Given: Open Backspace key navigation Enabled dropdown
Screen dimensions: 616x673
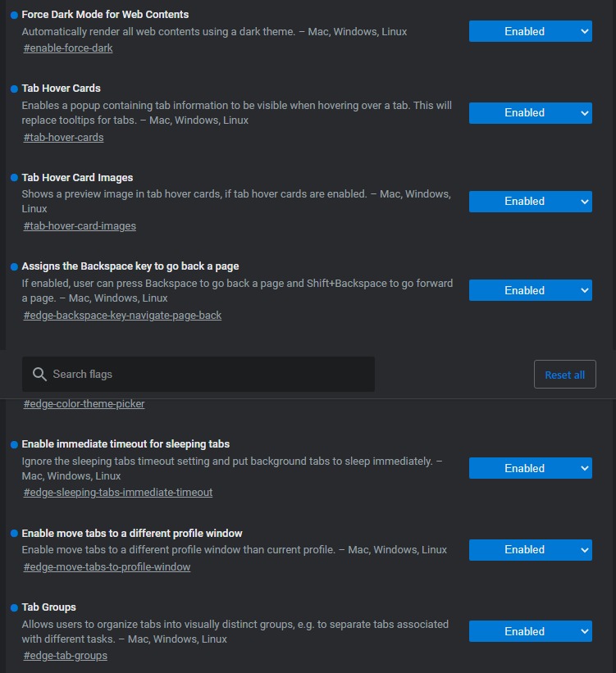Looking at the screenshot, I should click(x=531, y=290).
